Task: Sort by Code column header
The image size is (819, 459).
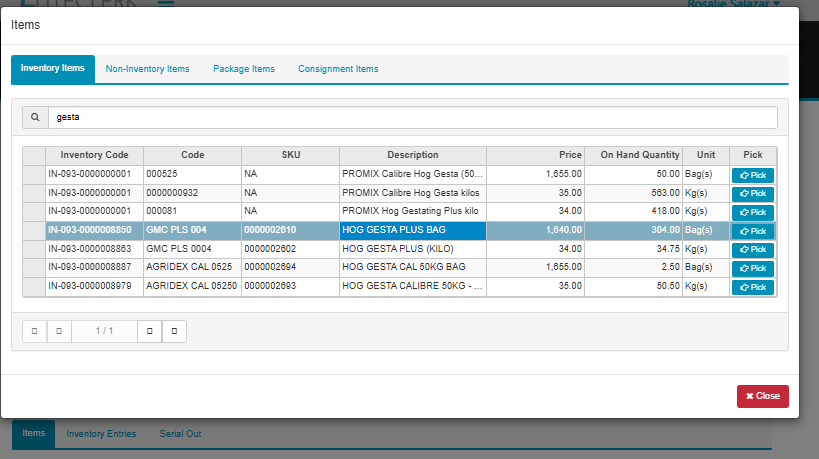Action: coord(193,155)
